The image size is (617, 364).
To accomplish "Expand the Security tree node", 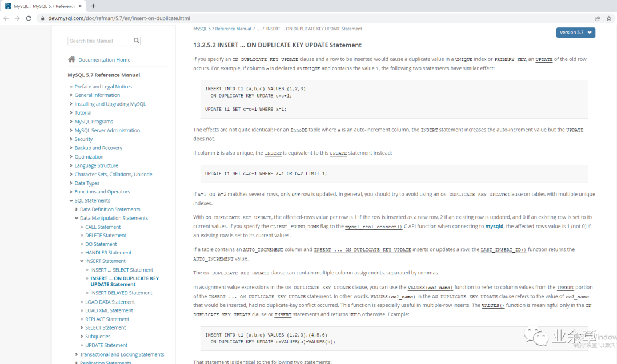I will 71,139.
